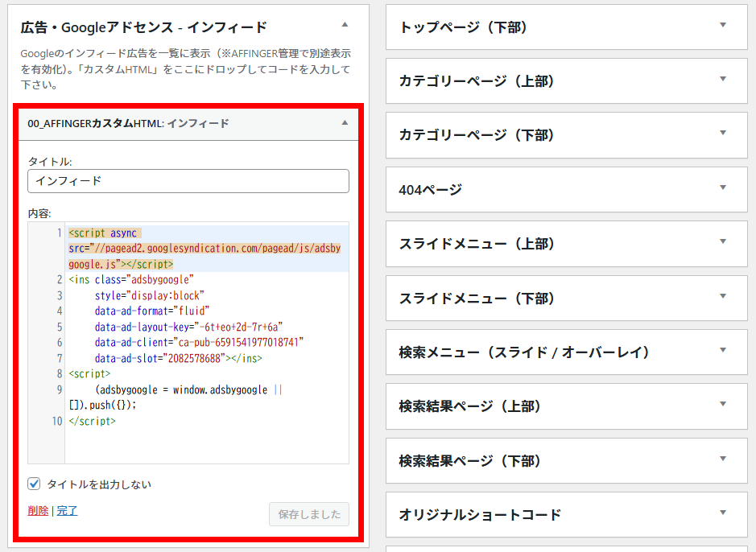
Task: Click the 削除 link to delete widget
Action: pos(38,510)
